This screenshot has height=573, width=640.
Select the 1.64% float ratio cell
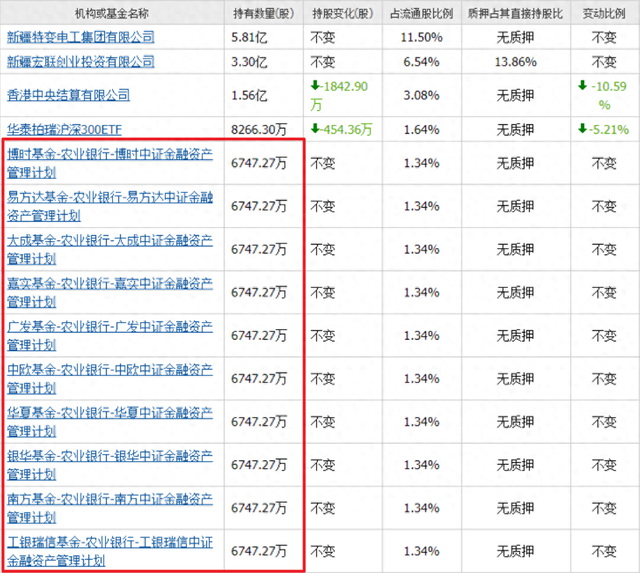click(x=422, y=130)
